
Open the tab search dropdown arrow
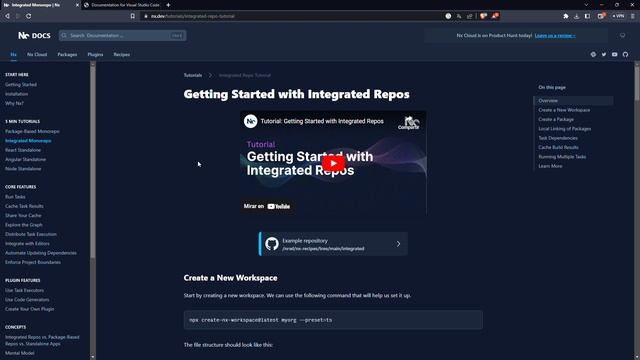pyautogui.click(x=586, y=5)
